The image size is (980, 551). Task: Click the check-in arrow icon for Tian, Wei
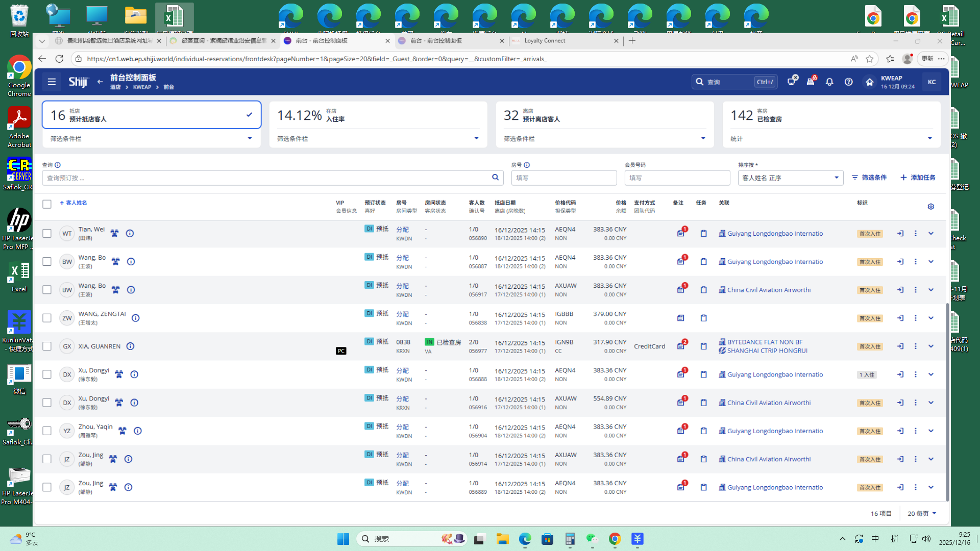pyautogui.click(x=900, y=233)
